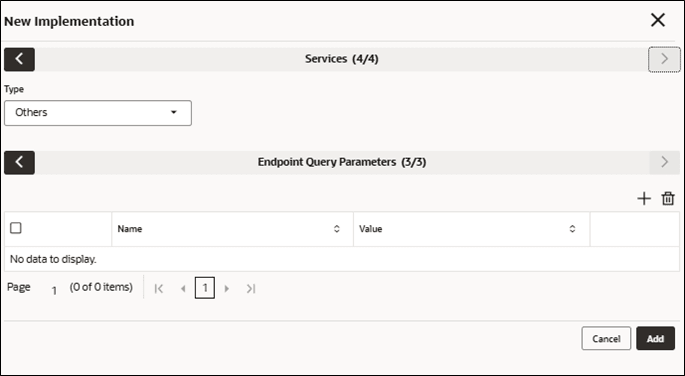Image resolution: width=685 pixels, height=376 pixels.
Task: Tick the select-all checkbox in table header
Action: point(16,228)
